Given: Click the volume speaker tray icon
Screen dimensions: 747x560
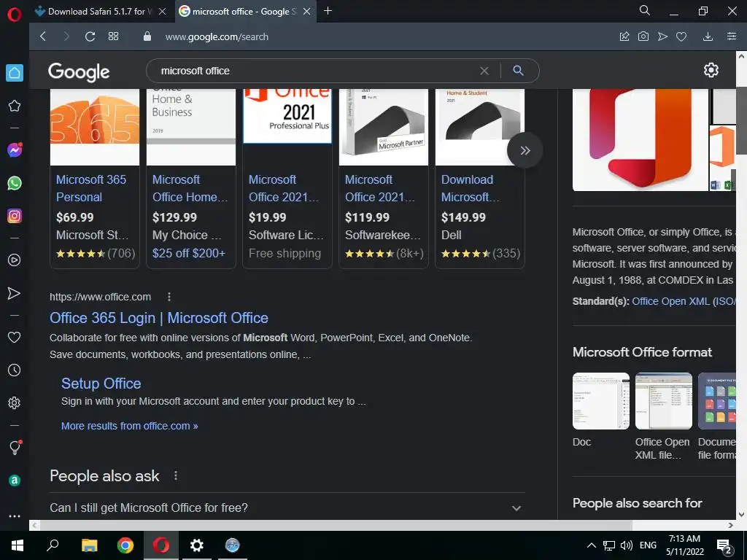Looking at the screenshot, I should click(627, 545).
